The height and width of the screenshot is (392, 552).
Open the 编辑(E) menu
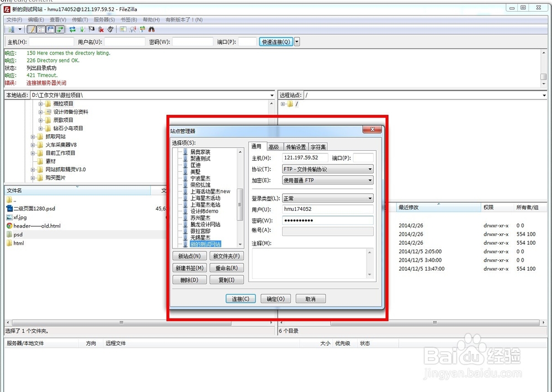(x=36, y=20)
